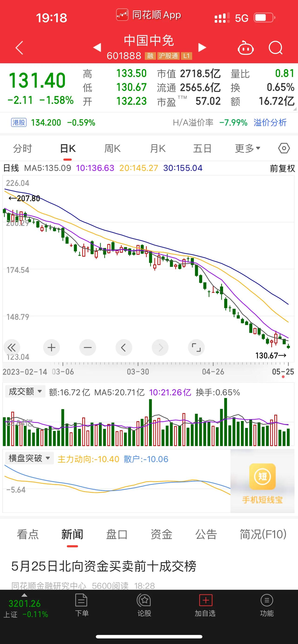Open the 资金 section tab
Screen dimensions: 298x644
(161, 534)
